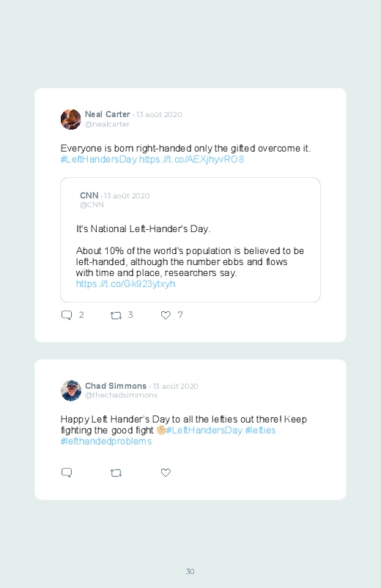Open the t.co/Gk923ytxyh link in CNN tweet

click(x=125, y=284)
